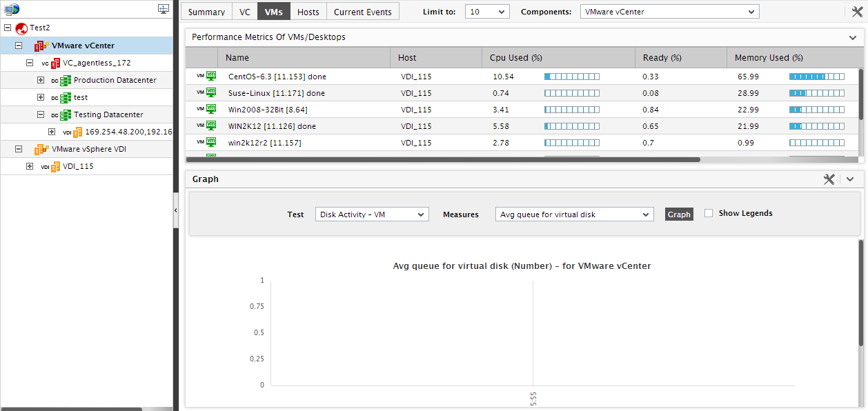868x411 pixels.
Task: Expand the Production Datacenter node
Action: (41, 80)
